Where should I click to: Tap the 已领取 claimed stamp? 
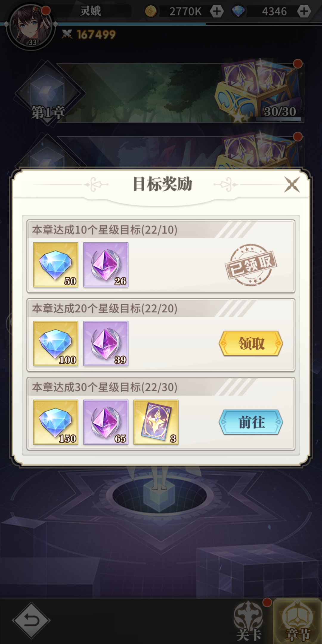point(251,265)
